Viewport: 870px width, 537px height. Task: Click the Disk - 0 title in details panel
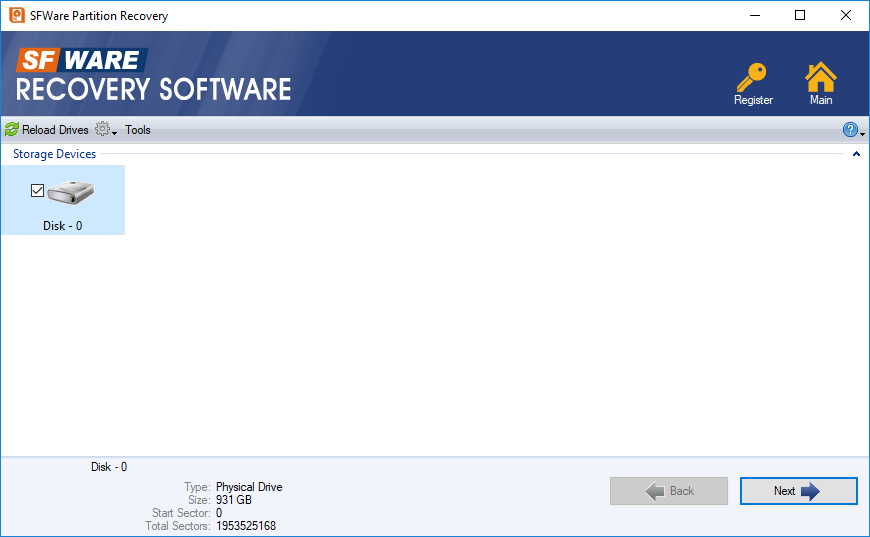click(109, 467)
